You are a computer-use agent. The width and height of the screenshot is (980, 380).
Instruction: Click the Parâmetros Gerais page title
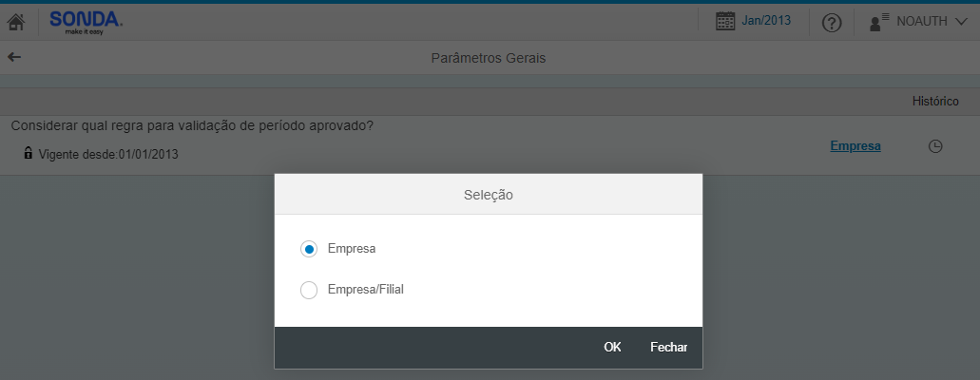pyautogui.click(x=489, y=58)
